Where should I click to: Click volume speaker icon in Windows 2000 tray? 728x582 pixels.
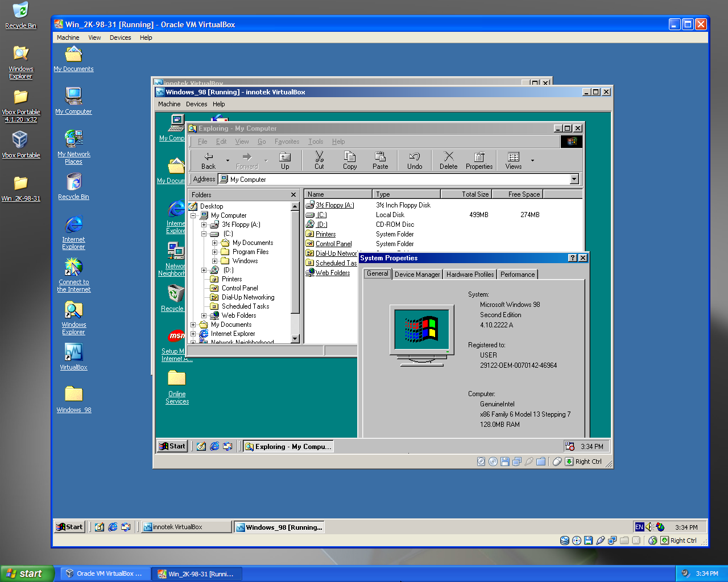click(649, 527)
